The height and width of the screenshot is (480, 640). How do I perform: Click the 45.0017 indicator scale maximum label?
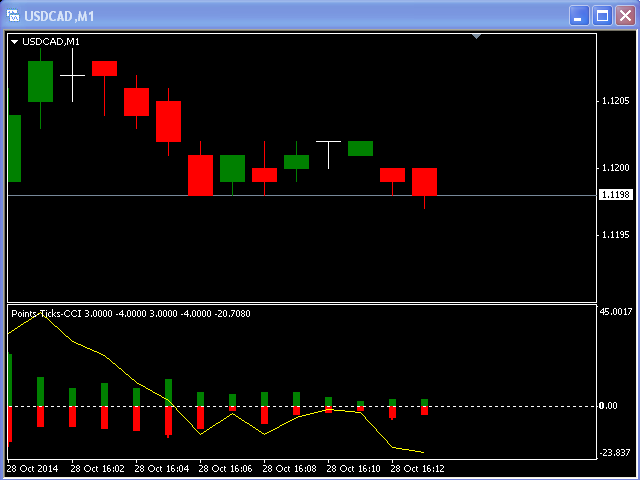pyautogui.click(x=615, y=312)
